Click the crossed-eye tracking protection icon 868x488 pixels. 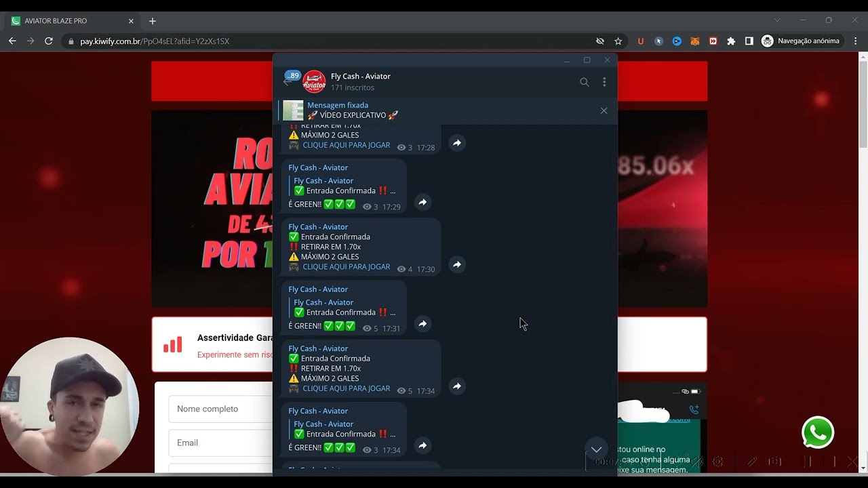pyautogui.click(x=599, y=41)
